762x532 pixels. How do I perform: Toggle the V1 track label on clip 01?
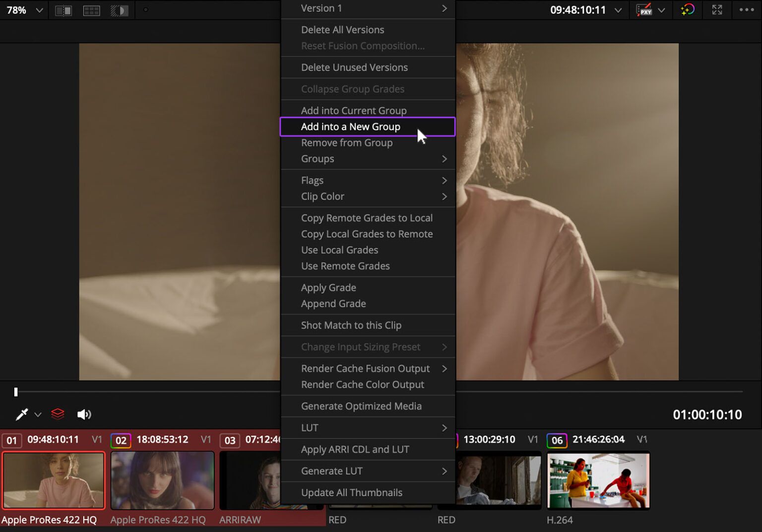[x=97, y=440]
